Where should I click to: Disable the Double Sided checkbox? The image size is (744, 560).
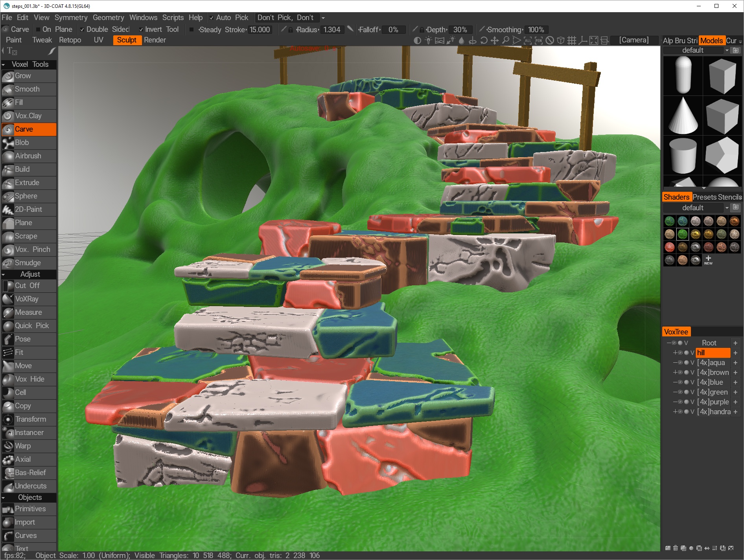click(x=82, y=29)
